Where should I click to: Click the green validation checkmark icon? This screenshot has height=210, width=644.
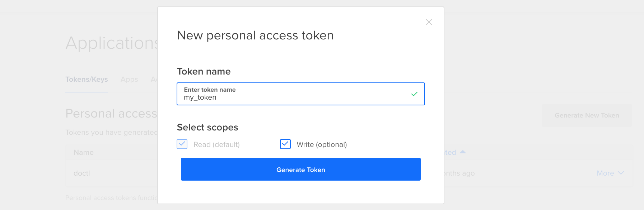tap(414, 94)
